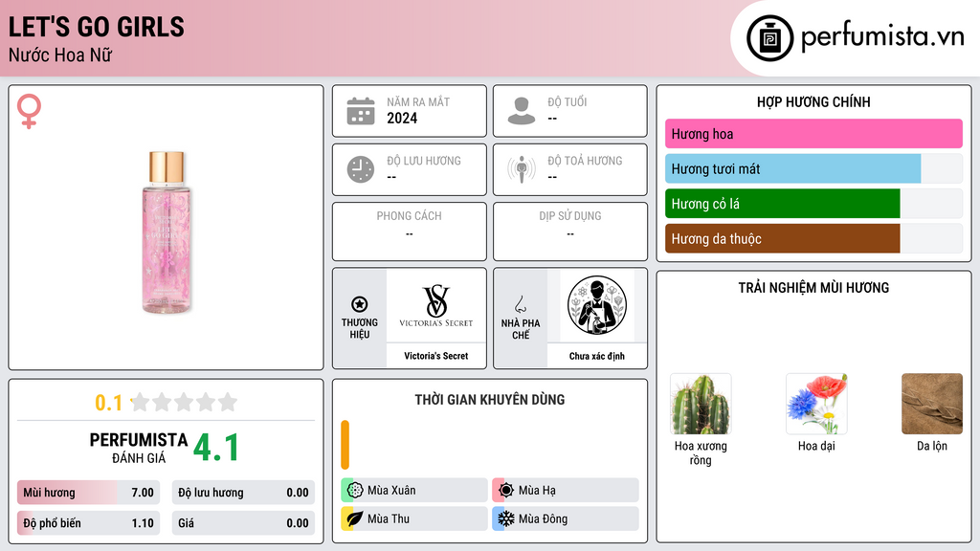
Task: Open the Victoria's Secret brand link
Action: (x=436, y=356)
